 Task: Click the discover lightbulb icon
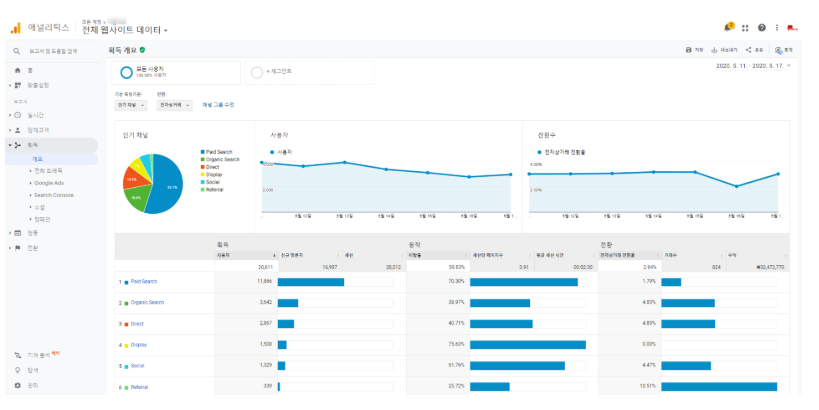(x=18, y=370)
